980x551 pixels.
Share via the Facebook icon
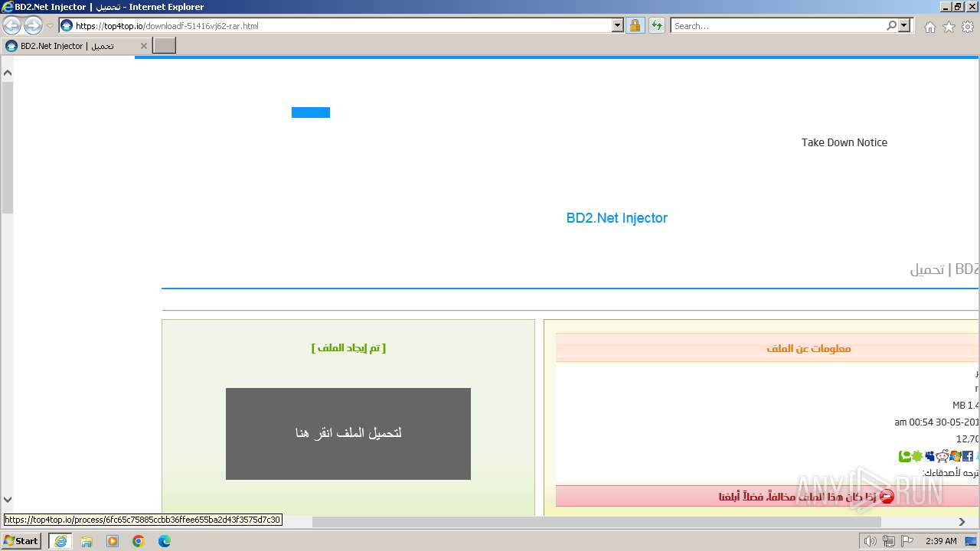(x=968, y=456)
